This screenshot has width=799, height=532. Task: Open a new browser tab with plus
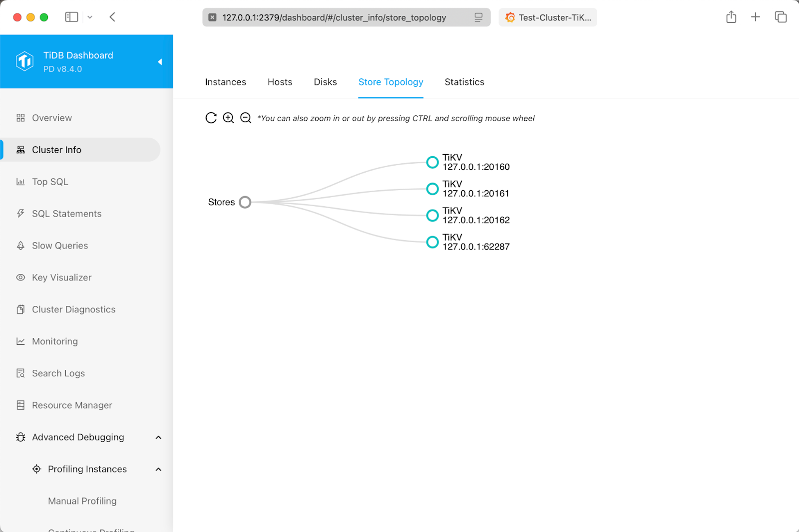756,17
